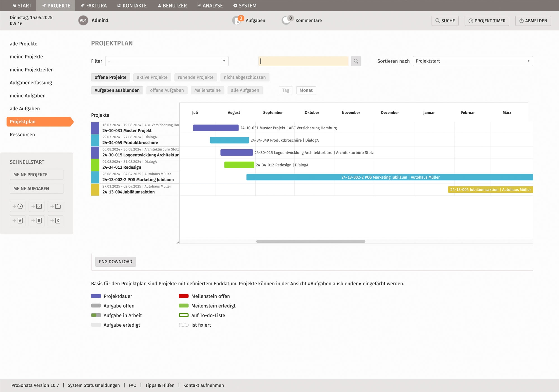
Task: Toggle the 'aktive Projekte' filter
Action: (152, 77)
